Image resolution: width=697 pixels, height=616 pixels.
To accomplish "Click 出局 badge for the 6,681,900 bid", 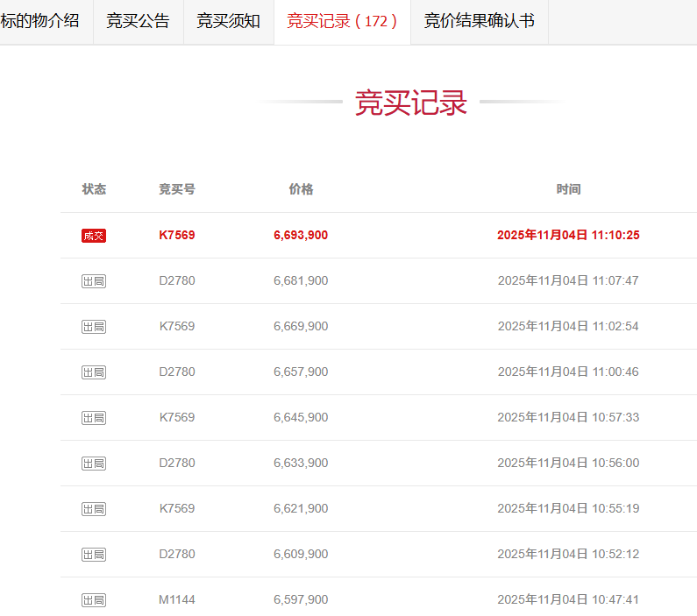I will point(94,281).
